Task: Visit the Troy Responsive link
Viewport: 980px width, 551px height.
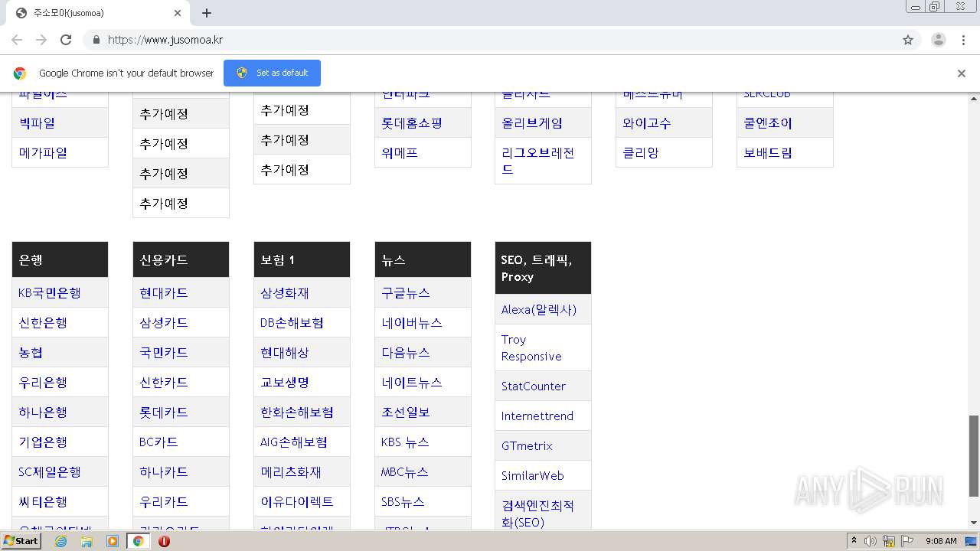Action: point(531,347)
